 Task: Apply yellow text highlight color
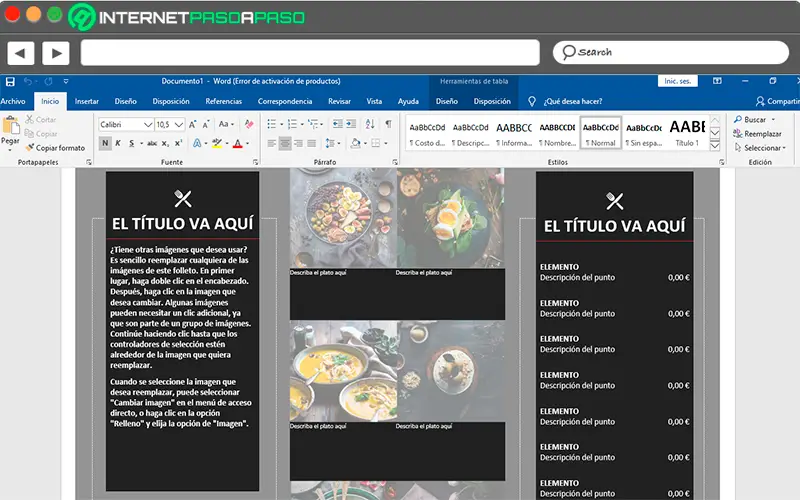coord(217,143)
